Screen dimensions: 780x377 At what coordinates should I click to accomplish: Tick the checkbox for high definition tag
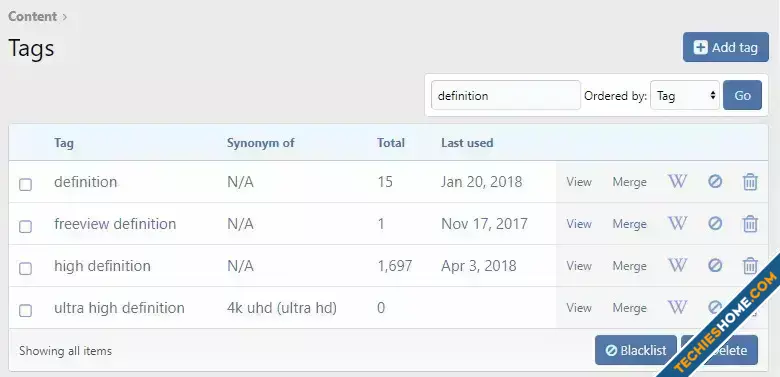25,269
